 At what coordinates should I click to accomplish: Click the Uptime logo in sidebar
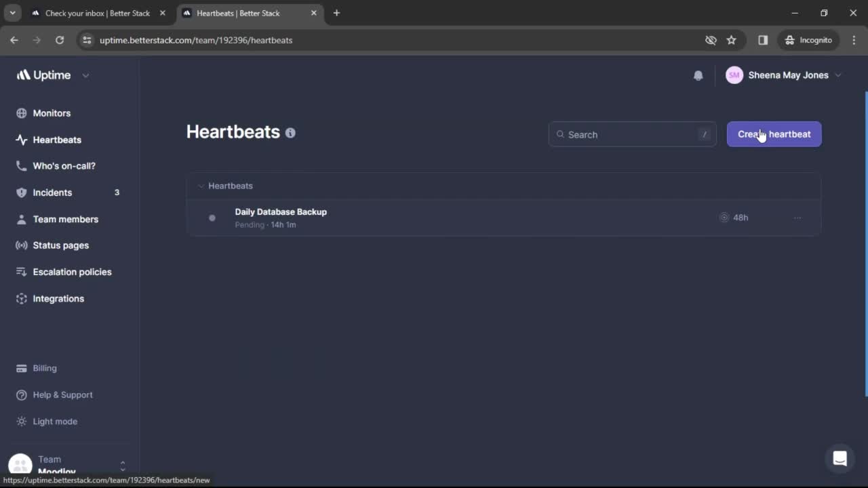click(43, 75)
